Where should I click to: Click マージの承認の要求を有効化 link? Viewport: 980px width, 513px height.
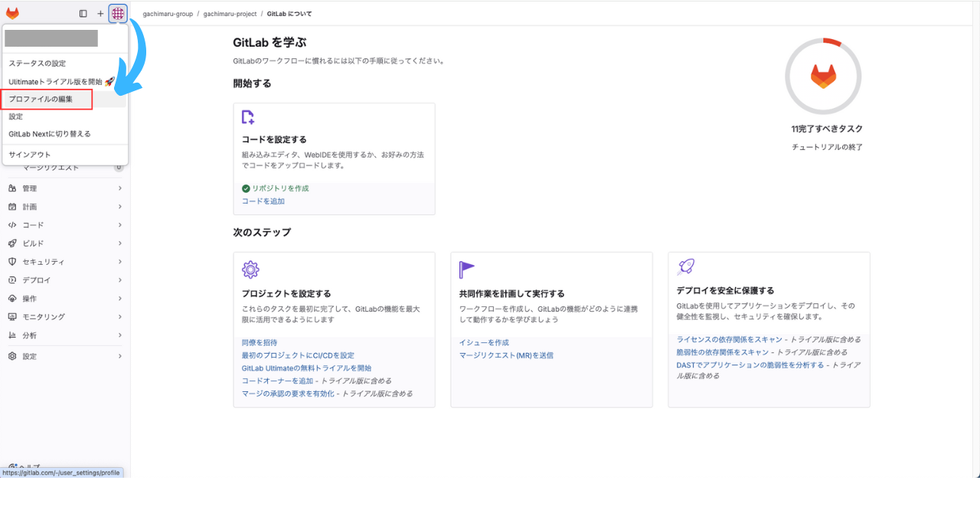[x=288, y=394]
